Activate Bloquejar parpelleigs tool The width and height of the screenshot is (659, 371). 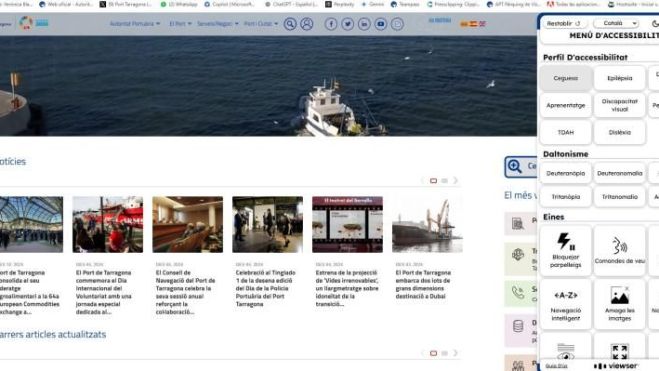point(566,251)
